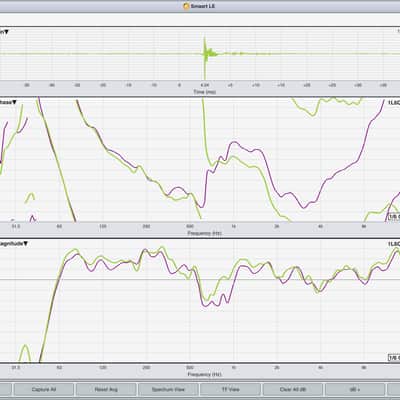Image resolution: width=400 pixels, height=400 pixels.
Task: Select the trace name label atop phase plot
Action: 394,103
